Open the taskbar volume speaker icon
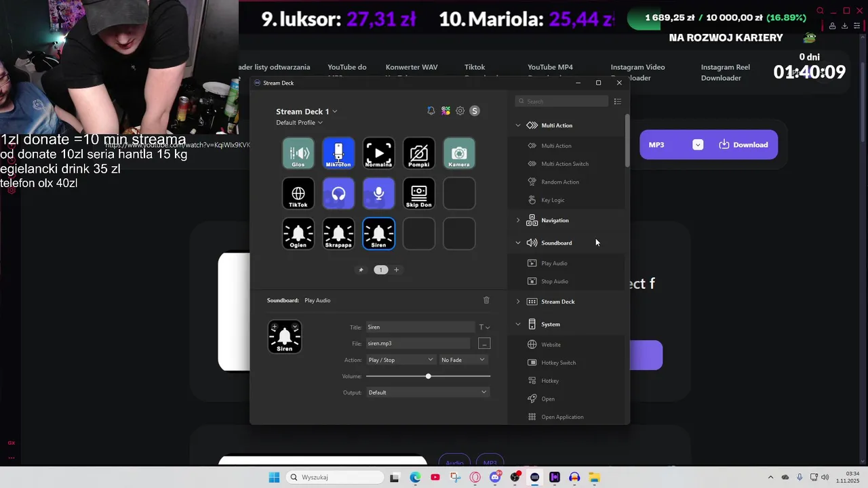Image resolution: width=868 pixels, height=488 pixels. [825, 477]
